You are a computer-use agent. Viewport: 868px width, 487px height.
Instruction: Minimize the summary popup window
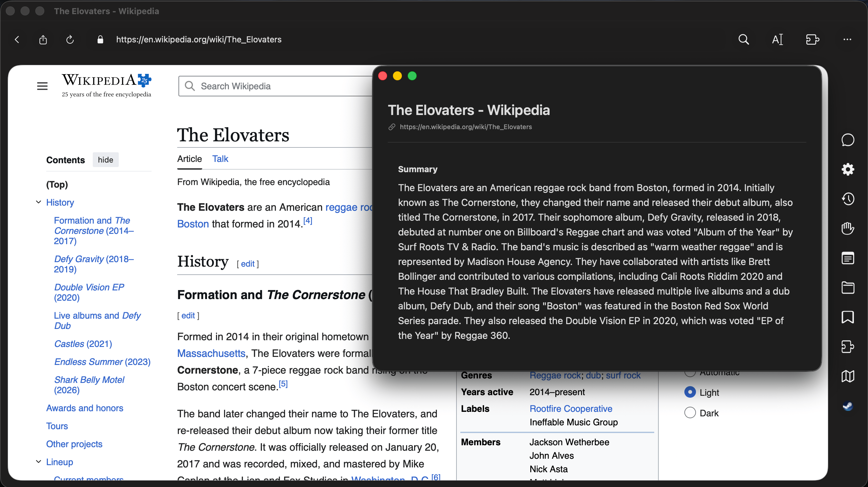click(397, 76)
